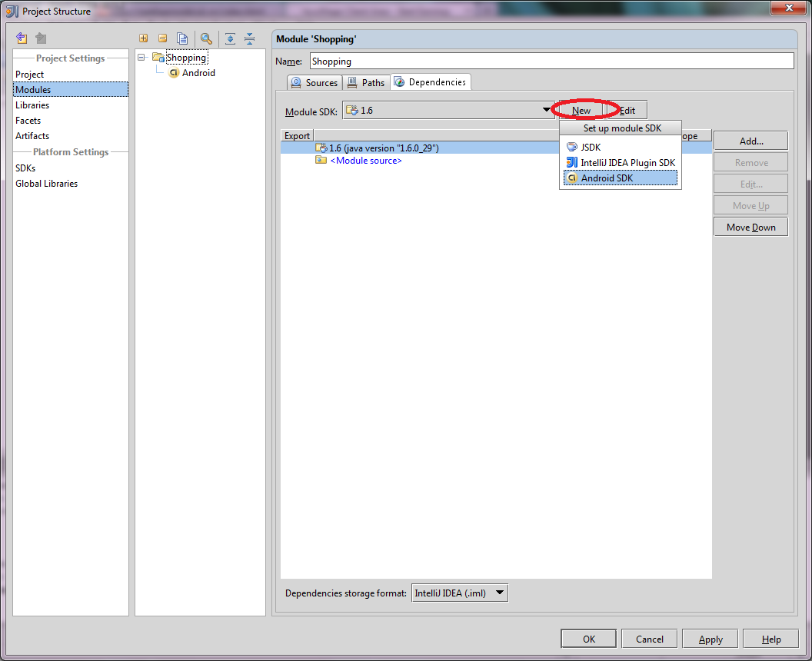Switch to the Paths tab
Viewport: 812px width, 661px height.
tap(367, 82)
